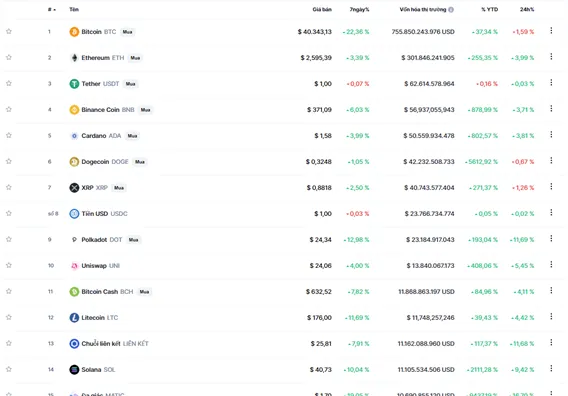Open the Cardano three-dot menu
Viewport: 568px width, 396px height.
point(551,134)
